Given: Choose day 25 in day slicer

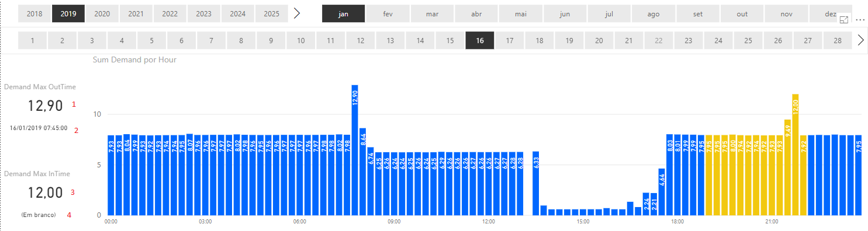Looking at the screenshot, I should click(748, 40).
